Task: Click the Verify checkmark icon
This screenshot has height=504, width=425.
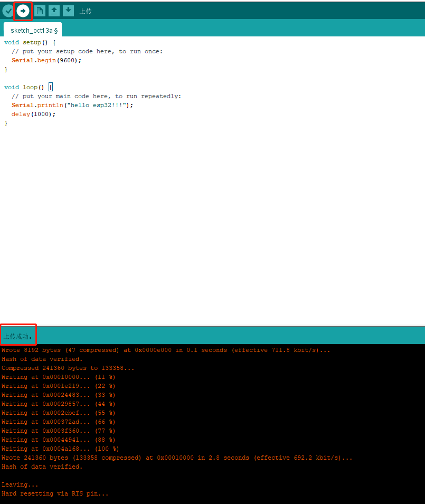Action: 8,11
